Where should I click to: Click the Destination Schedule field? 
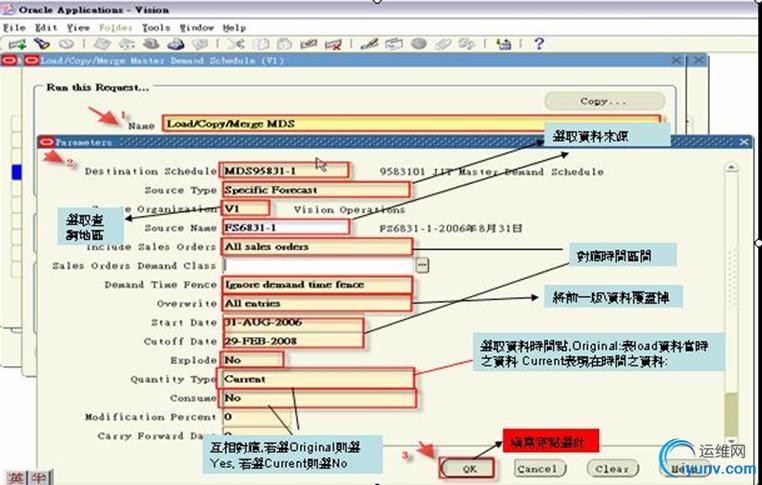tap(284, 171)
